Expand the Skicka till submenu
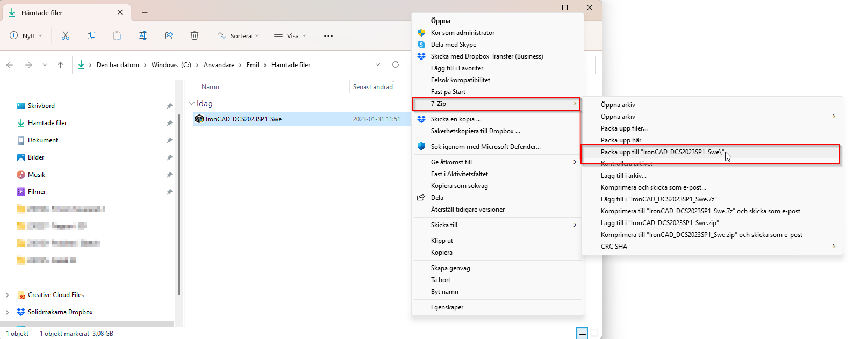 point(497,225)
